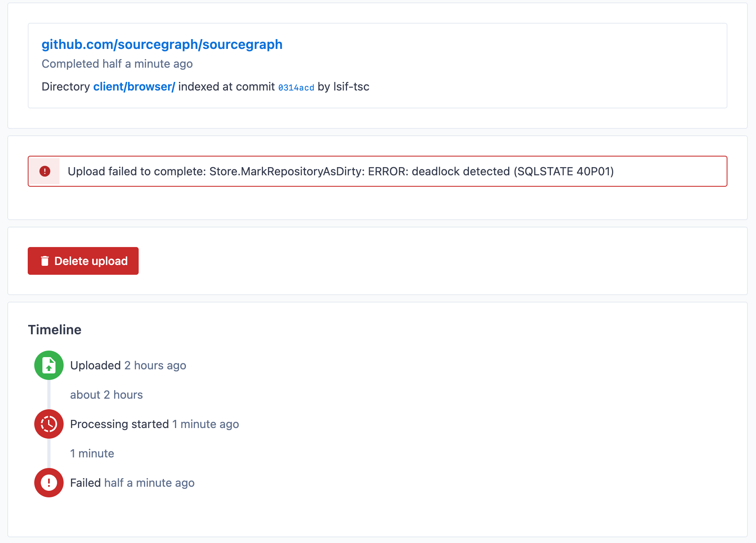This screenshot has width=756, height=543.
Task: Open the client/browser/ directory link
Action: click(x=134, y=87)
